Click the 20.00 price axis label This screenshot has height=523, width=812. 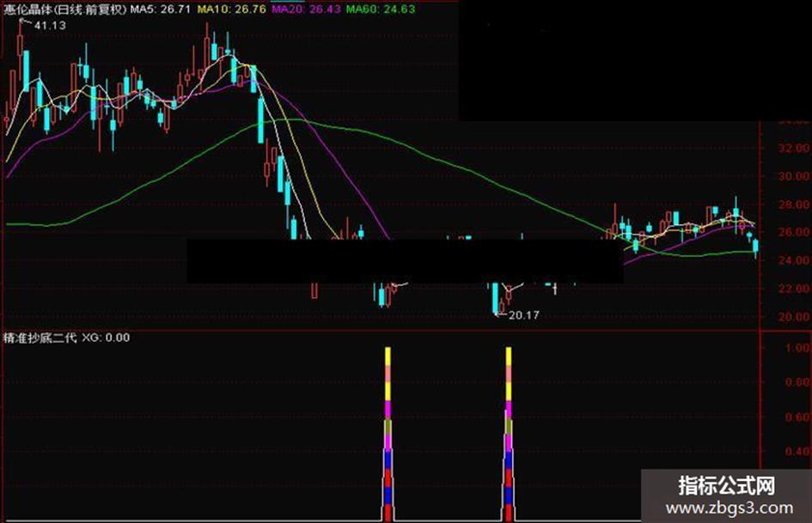pos(794,317)
